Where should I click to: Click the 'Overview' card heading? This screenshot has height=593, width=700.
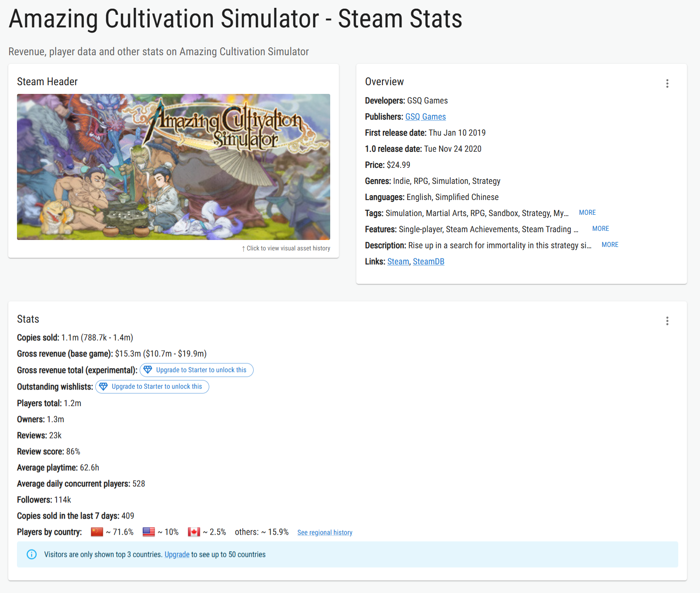pyautogui.click(x=385, y=81)
